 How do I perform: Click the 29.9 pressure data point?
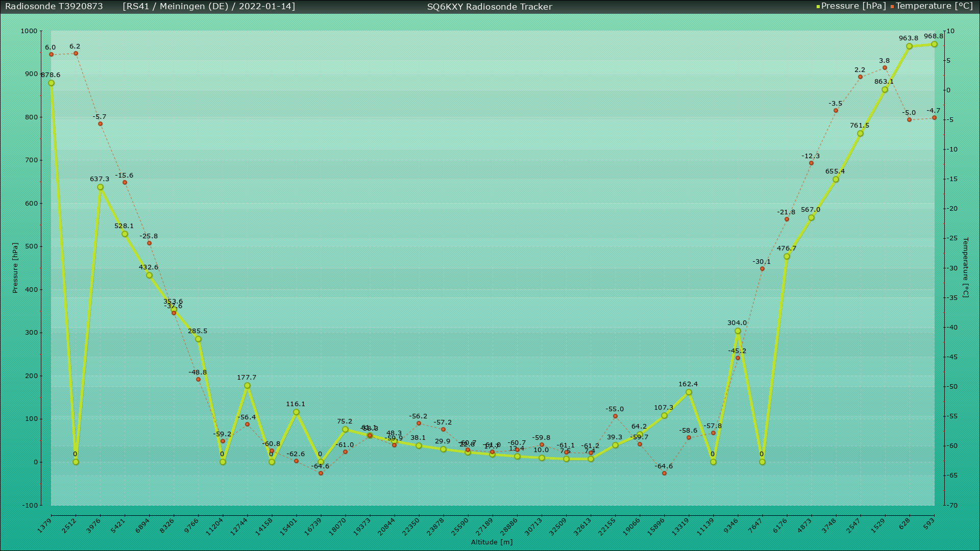[443, 449]
